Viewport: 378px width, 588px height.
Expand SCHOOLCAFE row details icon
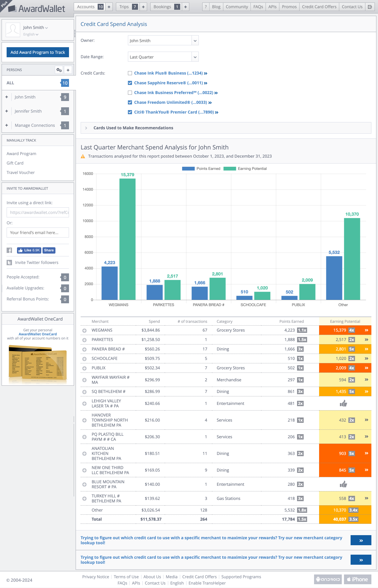click(84, 359)
